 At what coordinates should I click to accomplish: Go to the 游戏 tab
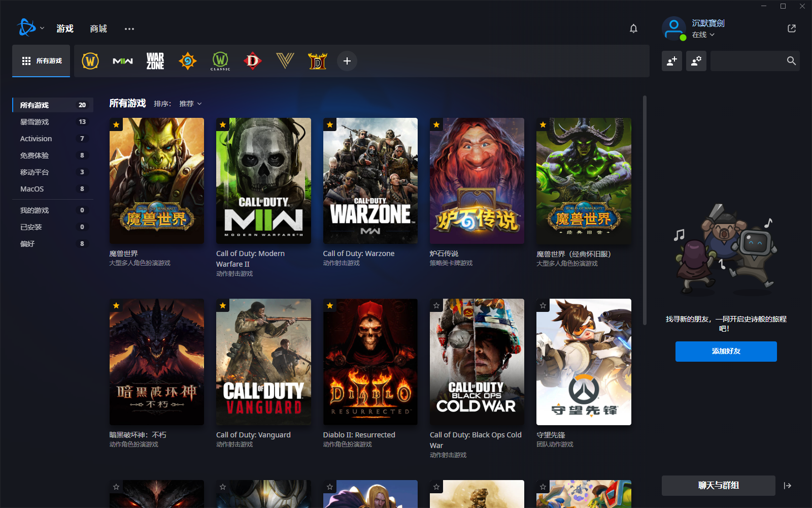65,28
